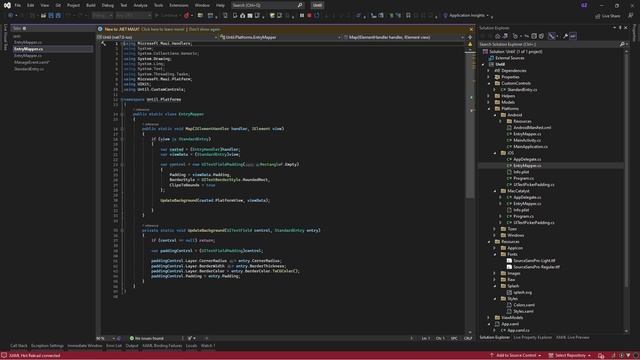Click the Open File toolbar icon
This screenshot has height=360, width=640.
(x=43, y=16)
